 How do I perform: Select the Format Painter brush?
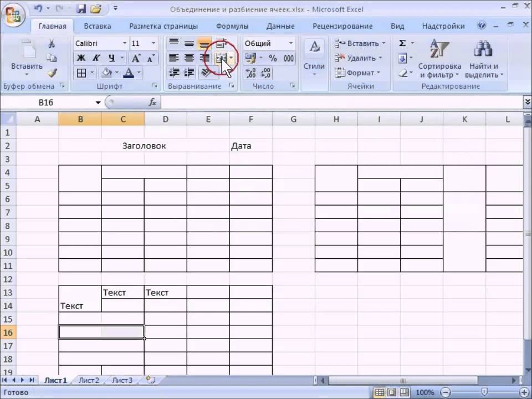click(52, 73)
